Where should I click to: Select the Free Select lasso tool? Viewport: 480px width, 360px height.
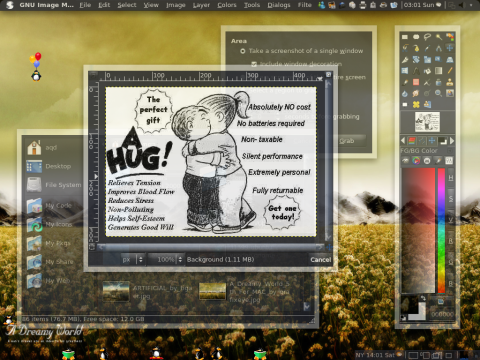(x=427, y=37)
